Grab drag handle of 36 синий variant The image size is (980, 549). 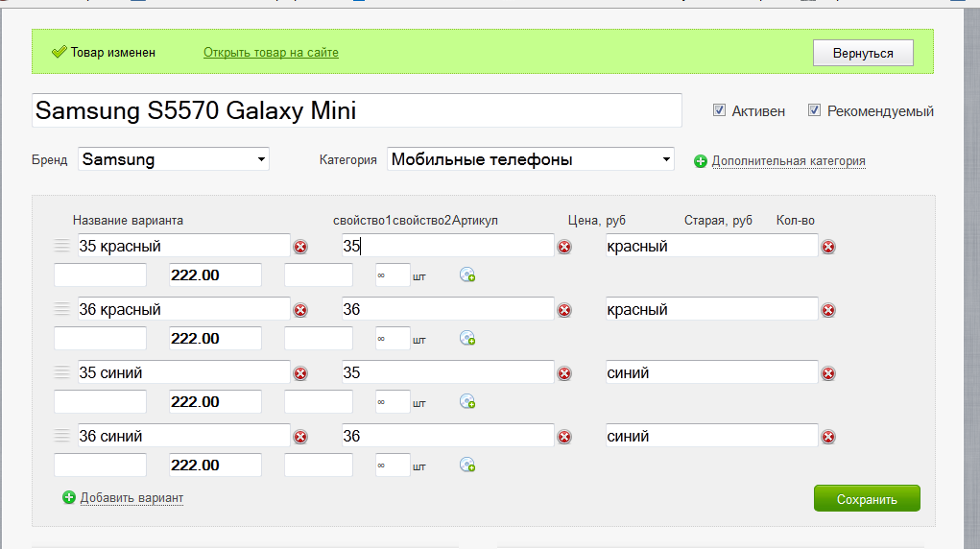click(x=61, y=435)
